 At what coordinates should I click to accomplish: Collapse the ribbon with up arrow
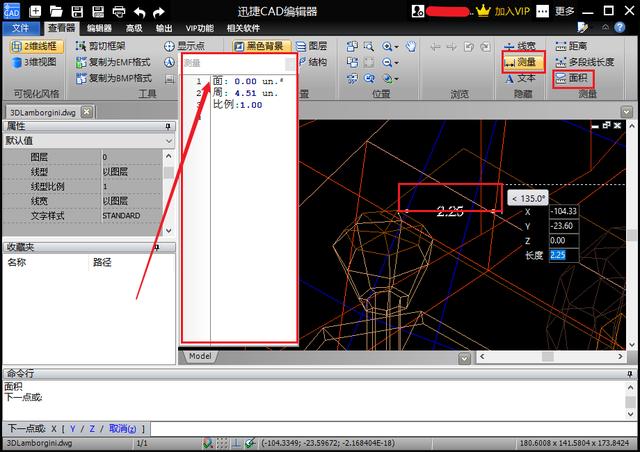605,27
